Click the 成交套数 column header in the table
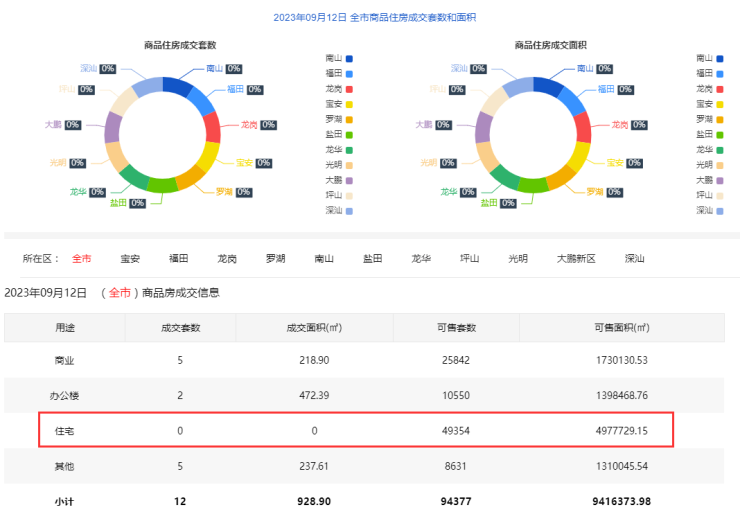The height and width of the screenshot is (521, 740). (x=180, y=327)
